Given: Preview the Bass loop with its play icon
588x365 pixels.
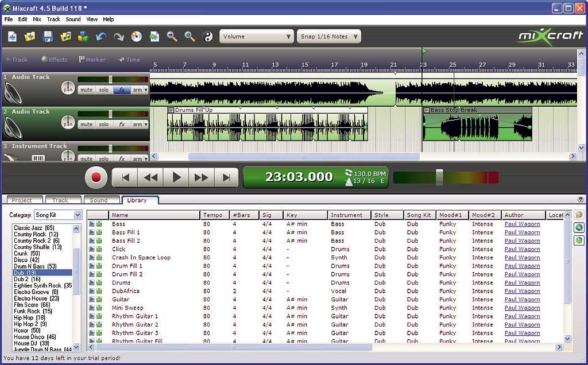Looking at the screenshot, I should point(92,224).
